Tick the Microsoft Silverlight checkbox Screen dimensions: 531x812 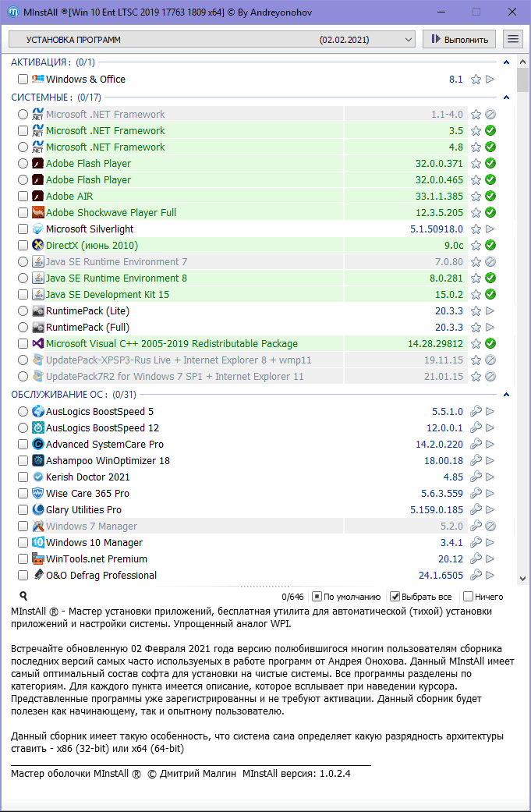pyautogui.click(x=23, y=229)
